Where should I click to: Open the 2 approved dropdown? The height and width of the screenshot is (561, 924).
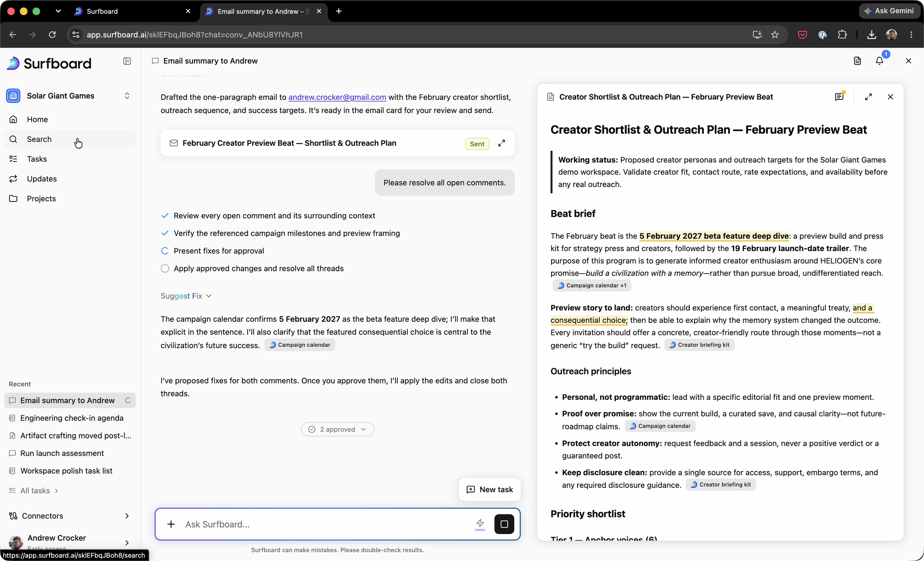[x=337, y=429]
